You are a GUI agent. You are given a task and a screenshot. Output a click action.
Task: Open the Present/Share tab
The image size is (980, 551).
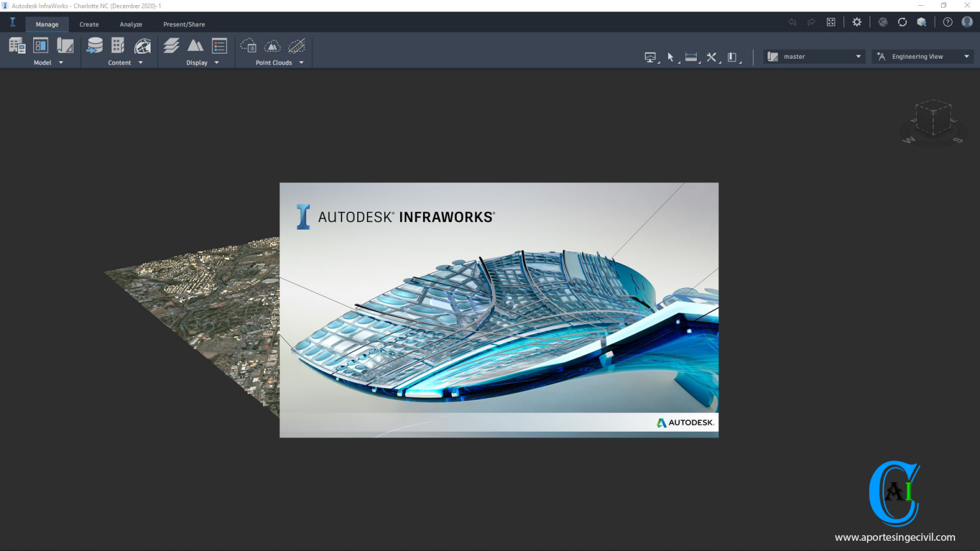coord(184,24)
